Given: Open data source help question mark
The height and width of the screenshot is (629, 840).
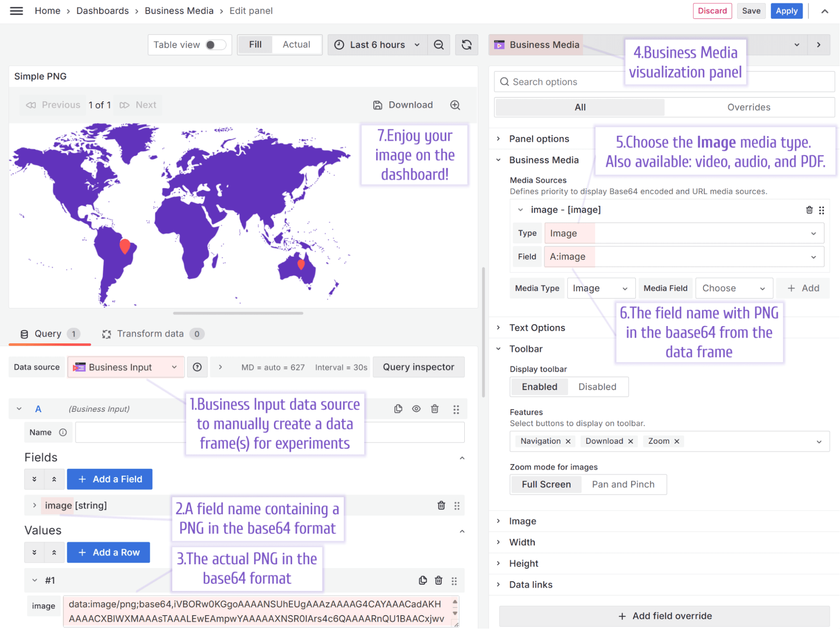Looking at the screenshot, I should pyautogui.click(x=197, y=367).
